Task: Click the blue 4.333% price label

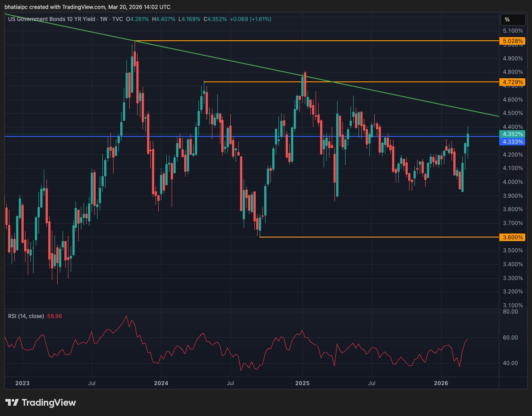Action: [x=512, y=142]
